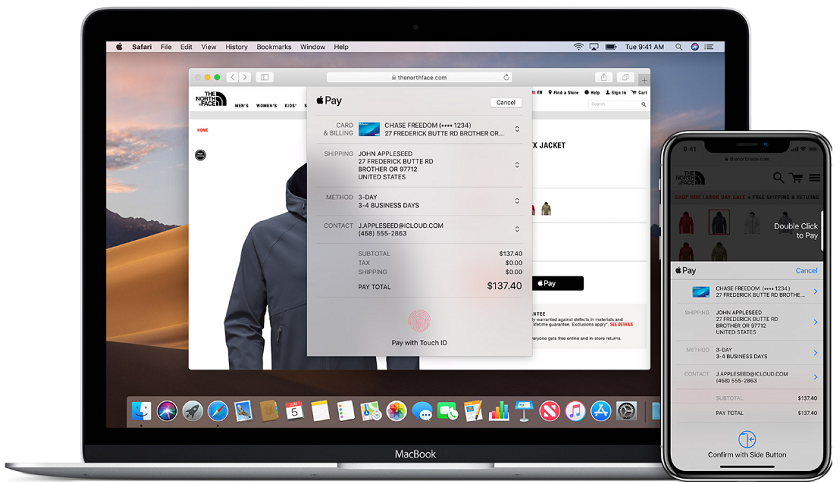The image size is (840, 482).
Task: Open the Maps app in Dock
Action: [x=371, y=411]
